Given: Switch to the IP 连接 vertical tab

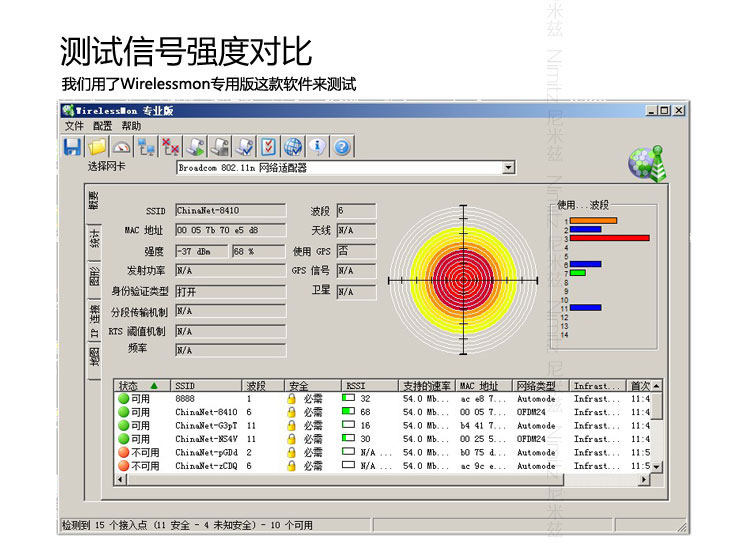Looking at the screenshot, I should click(94, 321).
